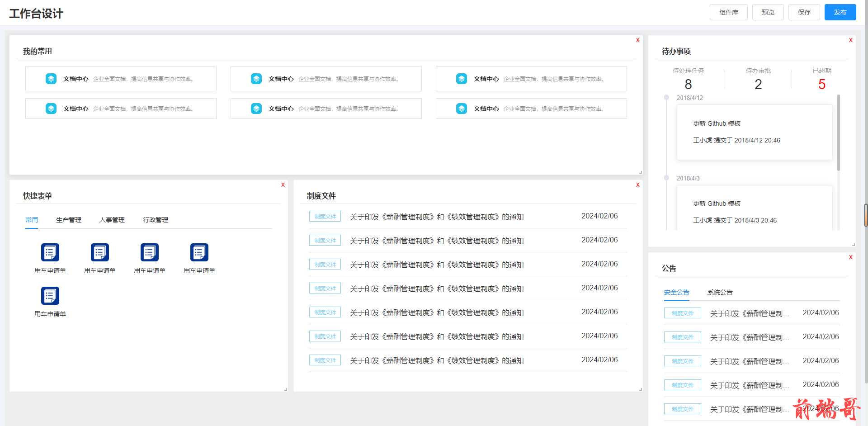Click the resize handle of the 快捷表单 panel
The image size is (868, 426).
tap(286, 389)
